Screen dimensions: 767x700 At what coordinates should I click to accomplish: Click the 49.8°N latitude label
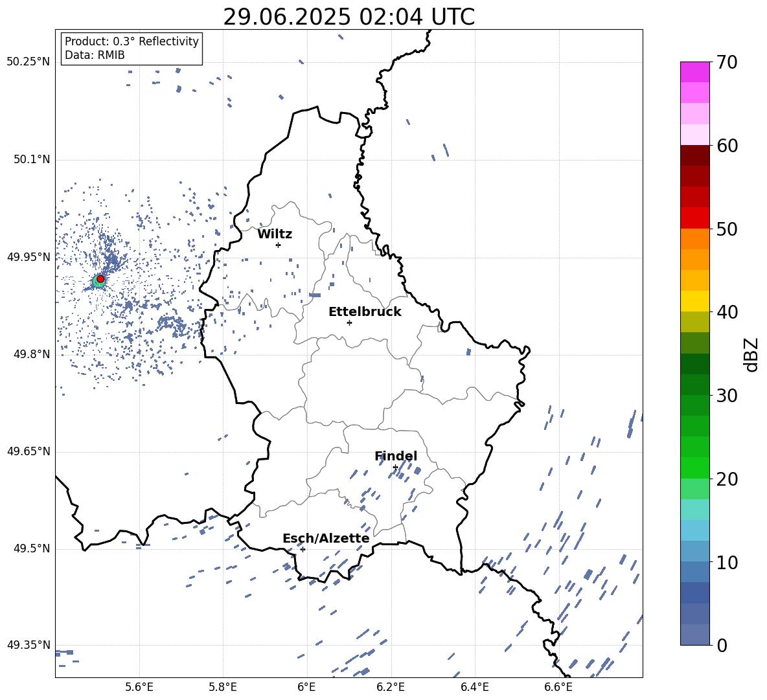pos(31,354)
